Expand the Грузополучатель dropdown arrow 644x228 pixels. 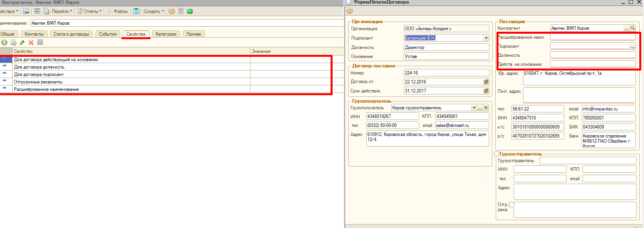tap(474, 108)
